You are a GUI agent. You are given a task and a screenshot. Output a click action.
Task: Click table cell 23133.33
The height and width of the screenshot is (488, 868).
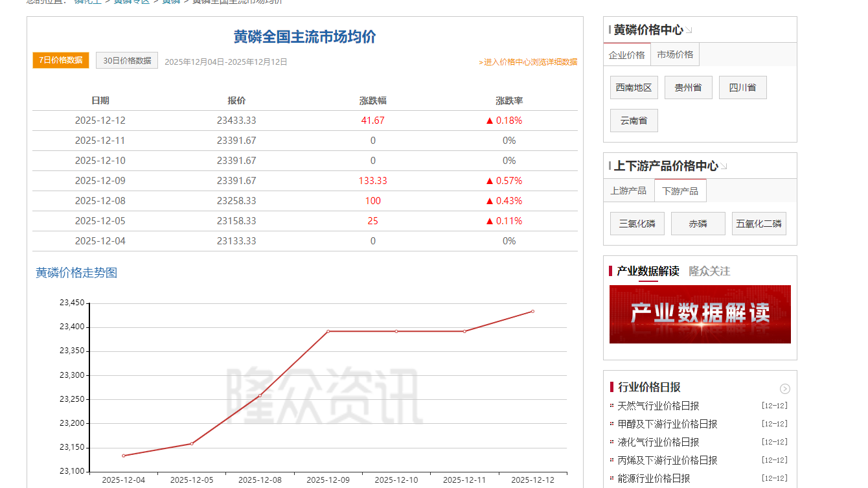click(x=236, y=241)
